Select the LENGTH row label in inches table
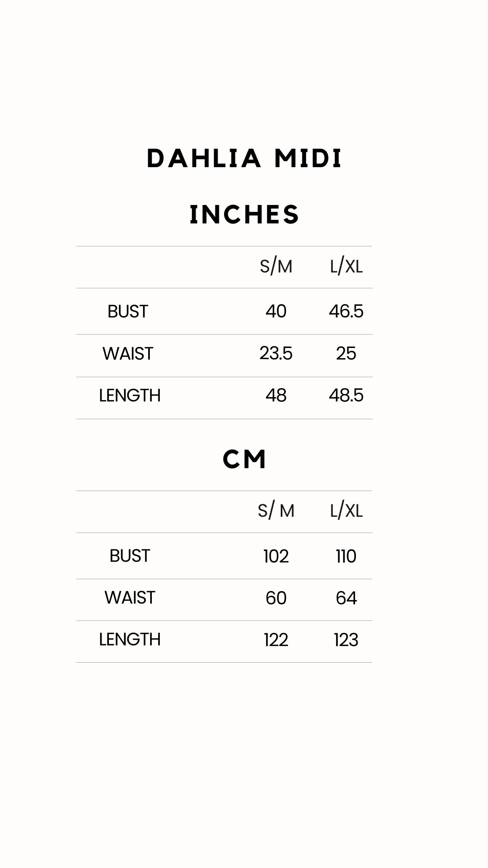 tap(130, 395)
